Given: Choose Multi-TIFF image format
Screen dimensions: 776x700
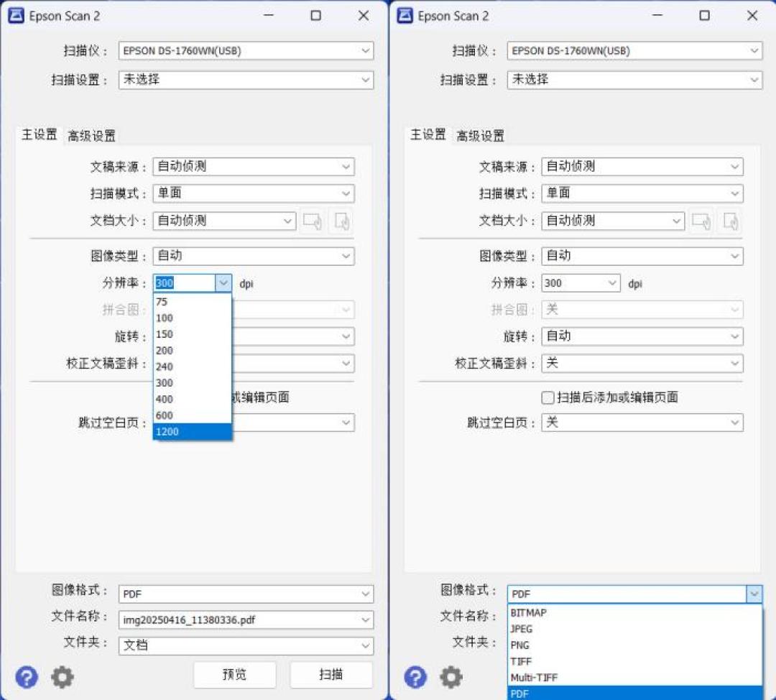Looking at the screenshot, I should [x=635, y=678].
